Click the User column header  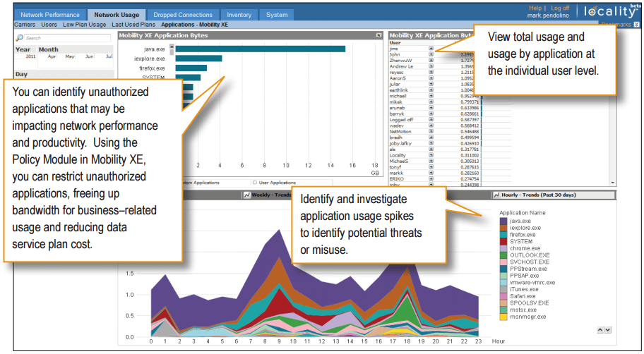pyautogui.click(x=395, y=42)
